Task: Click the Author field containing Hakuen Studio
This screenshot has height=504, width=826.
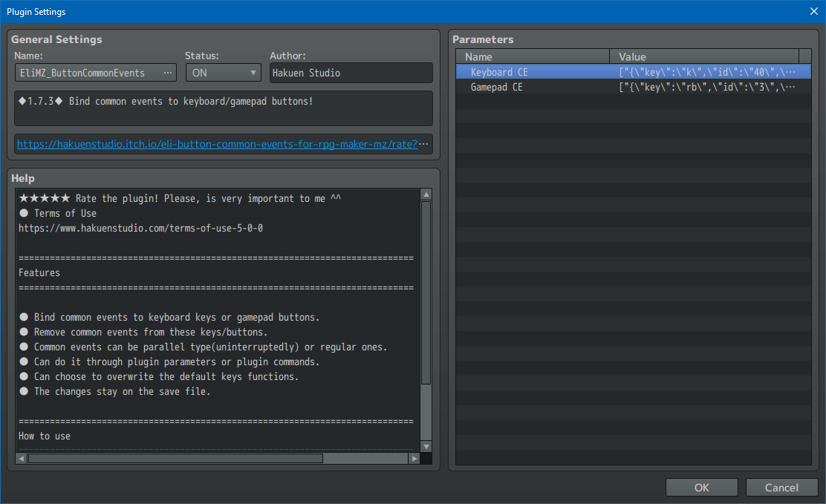Action: (351, 73)
